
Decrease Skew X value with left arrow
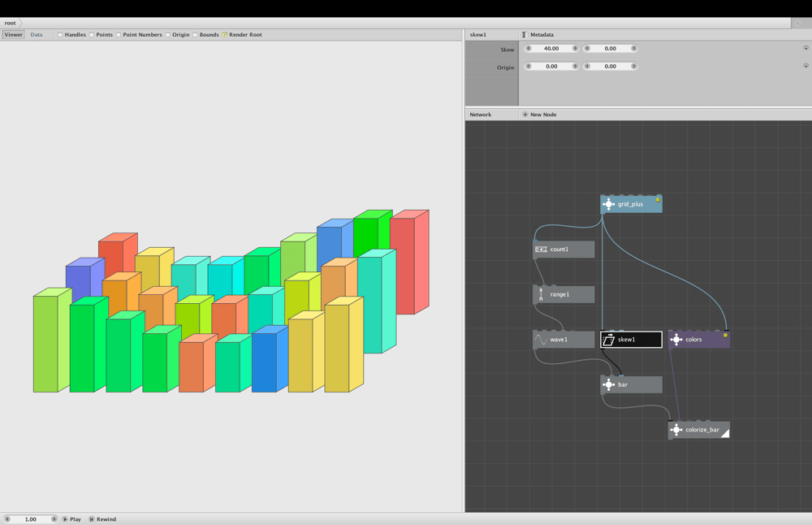point(529,48)
